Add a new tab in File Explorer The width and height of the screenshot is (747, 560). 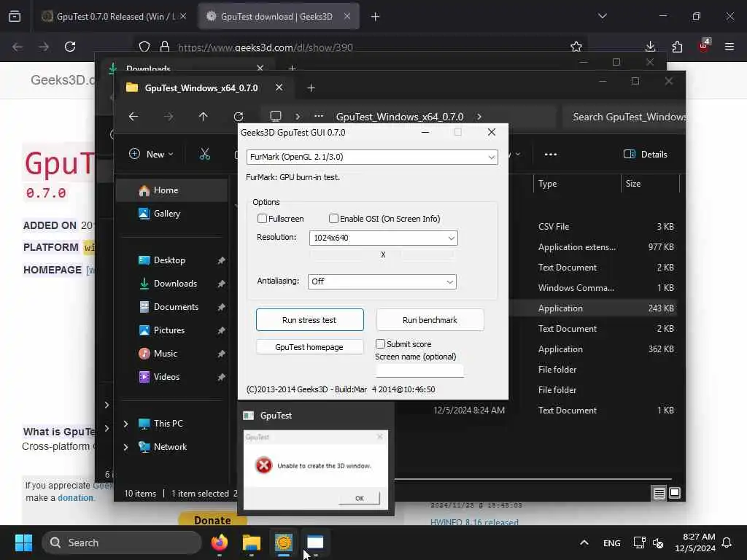pos(311,88)
